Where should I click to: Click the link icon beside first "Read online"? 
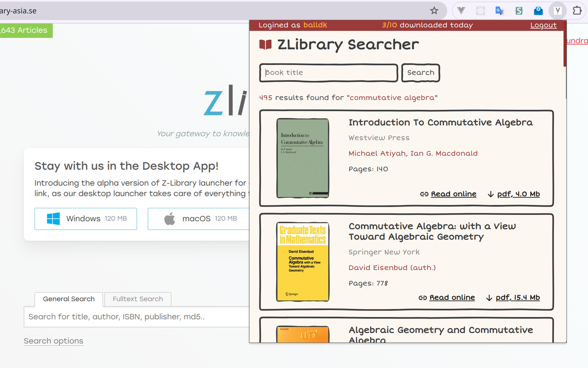click(424, 194)
